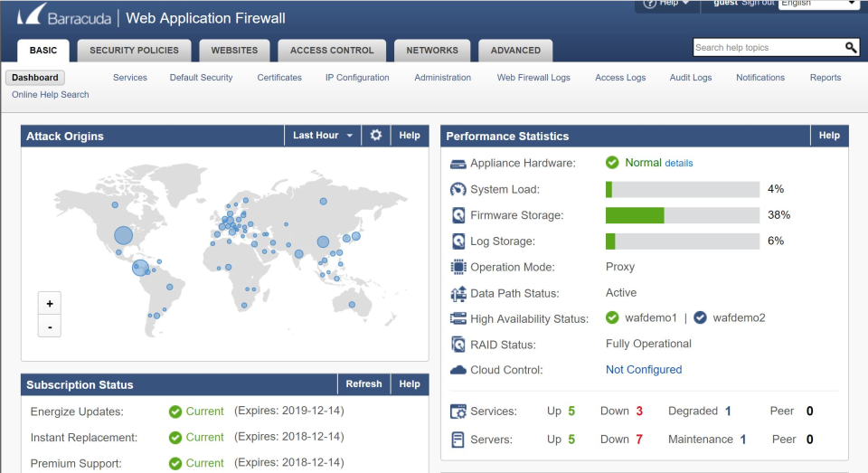The width and height of the screenshot is (868, 473).
Task: Click blue check beside wafdemo2
Action: click(x=700, y=317)
